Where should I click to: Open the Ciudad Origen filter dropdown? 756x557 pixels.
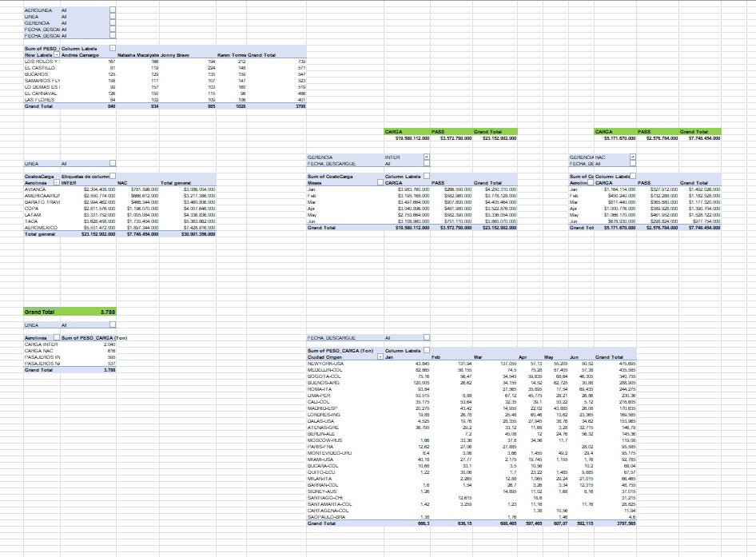(380, 357)
